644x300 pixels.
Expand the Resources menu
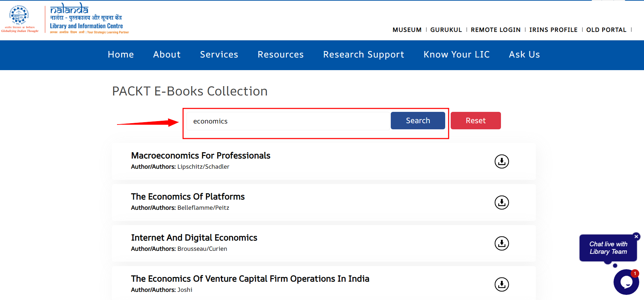[x=281, y=55]
